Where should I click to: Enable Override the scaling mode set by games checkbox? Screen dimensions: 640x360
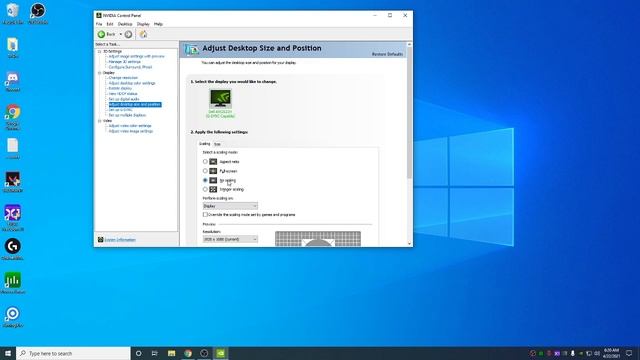tap(205, 214)
